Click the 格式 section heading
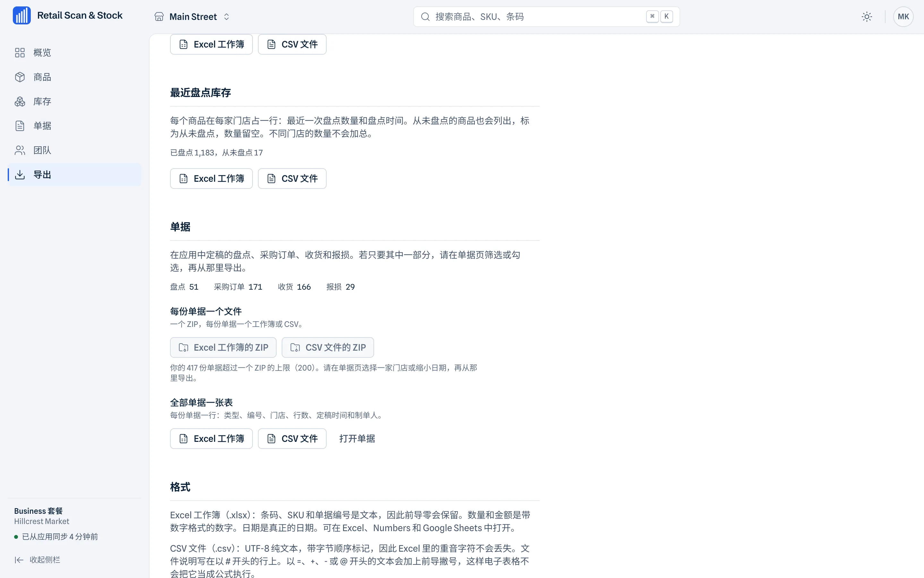Screen dimensions: 924x578 pyautogui.click(x=180, y=487)
